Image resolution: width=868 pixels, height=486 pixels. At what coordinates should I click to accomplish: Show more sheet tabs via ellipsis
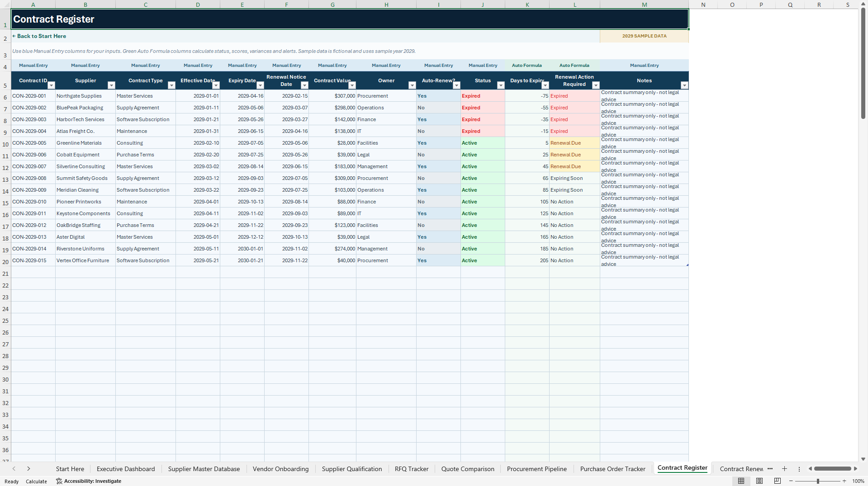(x=770, y=469)
